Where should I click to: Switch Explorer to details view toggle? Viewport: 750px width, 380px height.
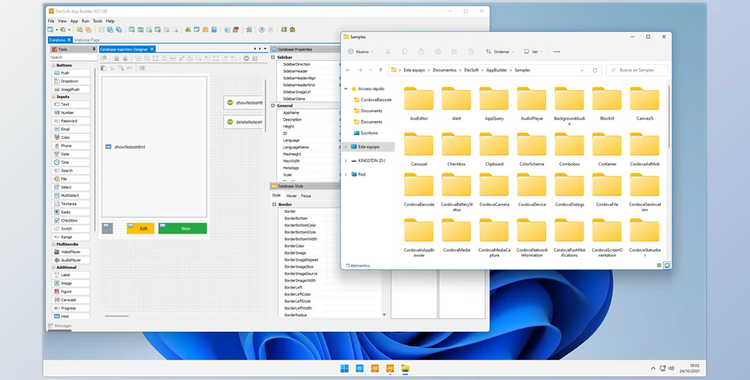[659, 265]
